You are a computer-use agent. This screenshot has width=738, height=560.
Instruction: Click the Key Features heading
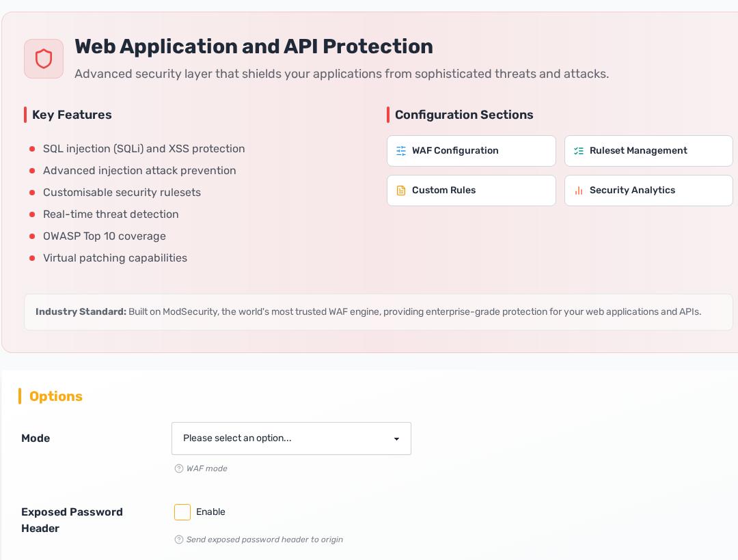pos(72,115)
